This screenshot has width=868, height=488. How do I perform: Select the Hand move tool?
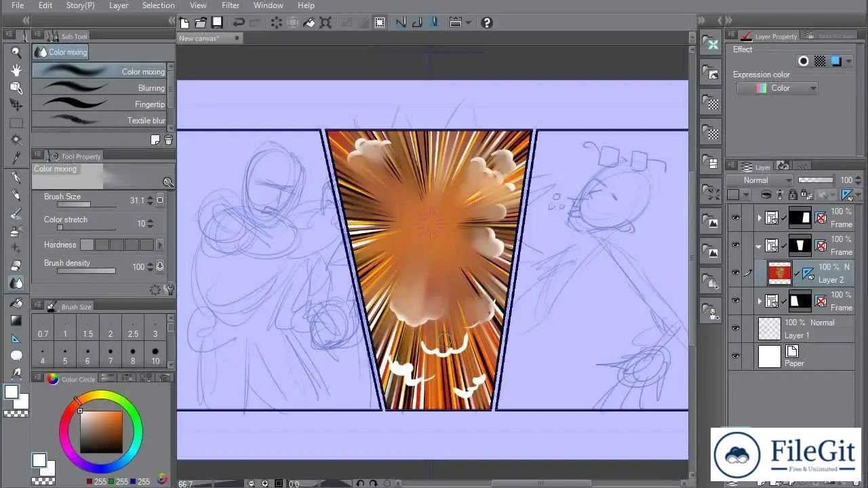(16, 70)
